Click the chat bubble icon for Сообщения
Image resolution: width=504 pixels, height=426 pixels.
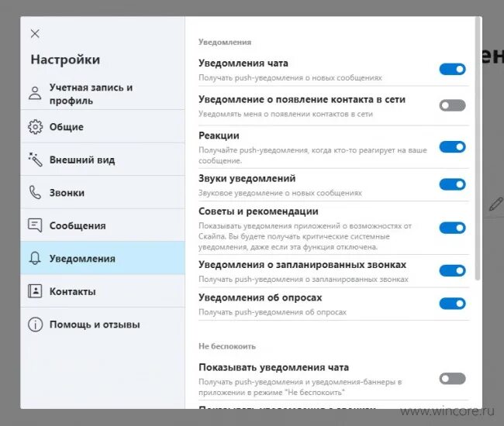click(35, 225)
